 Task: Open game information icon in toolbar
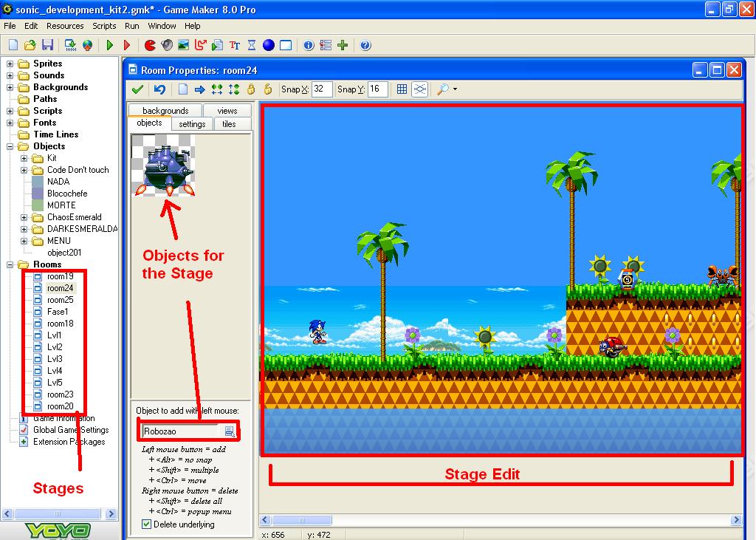pos(309,45)
